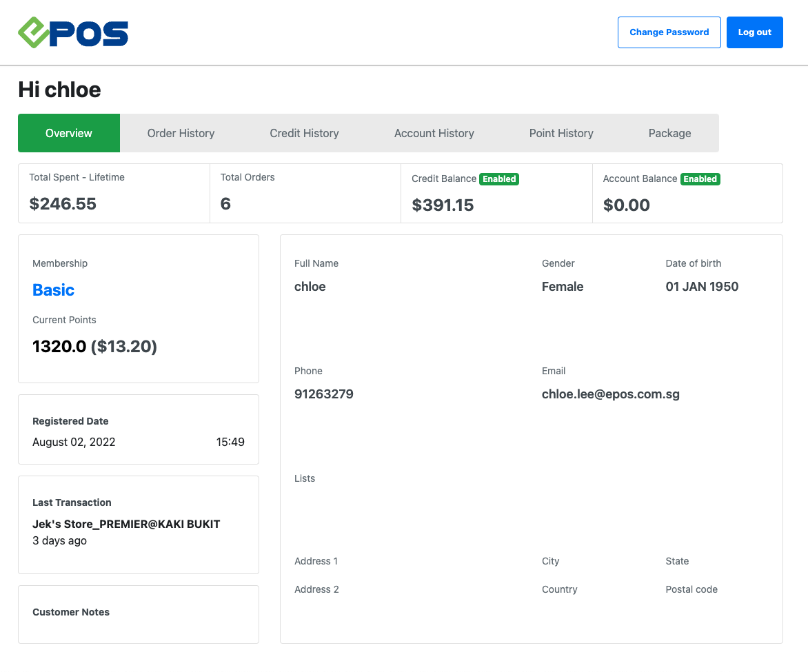Click the Credit Balance Enabled badge

(x=499, y=179)
